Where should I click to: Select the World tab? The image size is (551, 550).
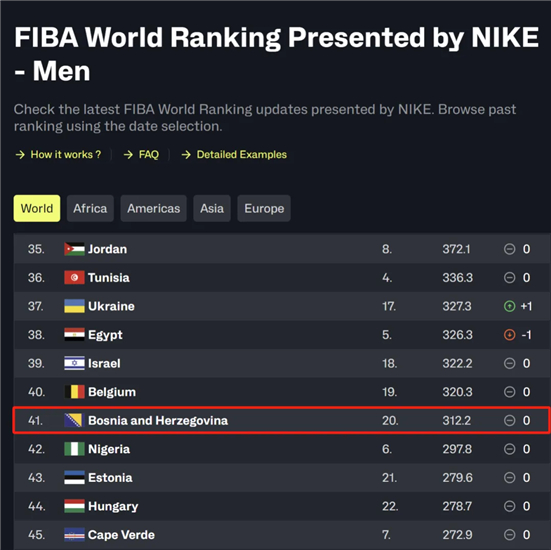(37, 208)
